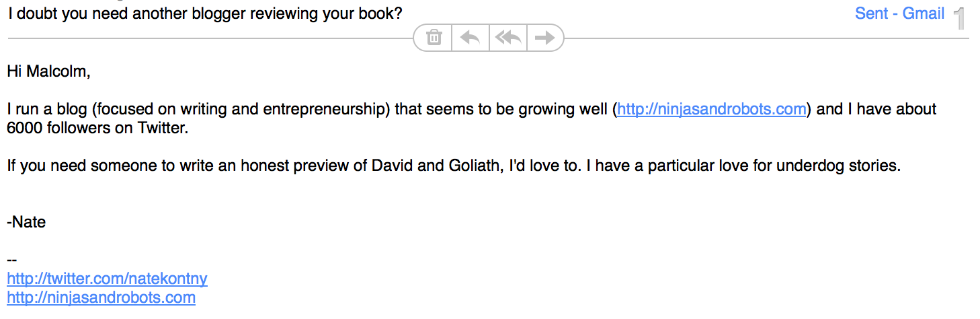The height and width of the screenshot is (319, 980).
Task: Click the greeting 'Hi Malcolm,'
Action: point(48,71)
